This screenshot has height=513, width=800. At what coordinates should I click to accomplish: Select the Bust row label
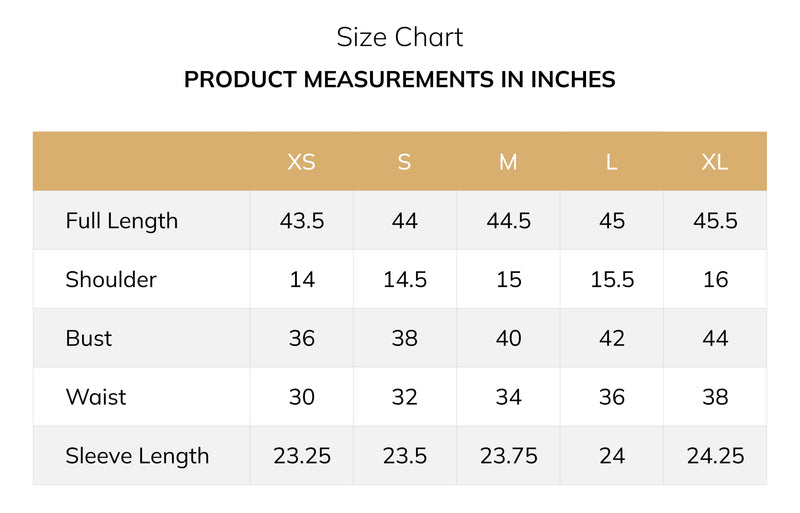pyautogui.click(x=89, y=338)
